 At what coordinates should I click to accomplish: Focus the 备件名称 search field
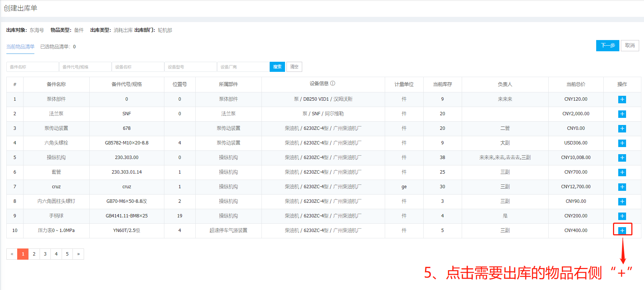click(x=32, y=67)
